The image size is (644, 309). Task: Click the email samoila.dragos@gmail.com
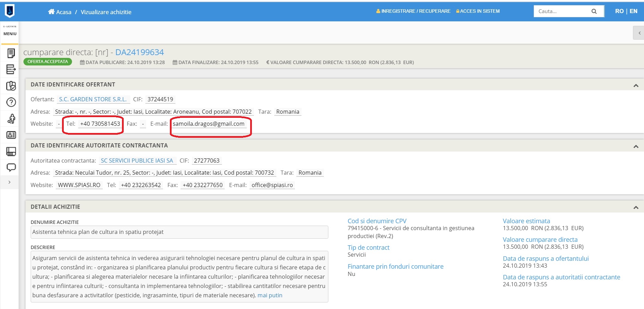208,124
